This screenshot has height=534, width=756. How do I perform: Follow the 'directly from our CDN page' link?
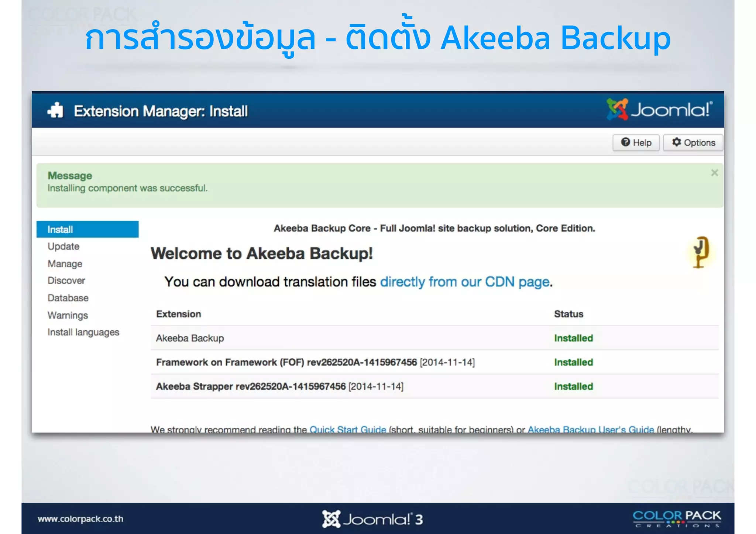(465, 282)
